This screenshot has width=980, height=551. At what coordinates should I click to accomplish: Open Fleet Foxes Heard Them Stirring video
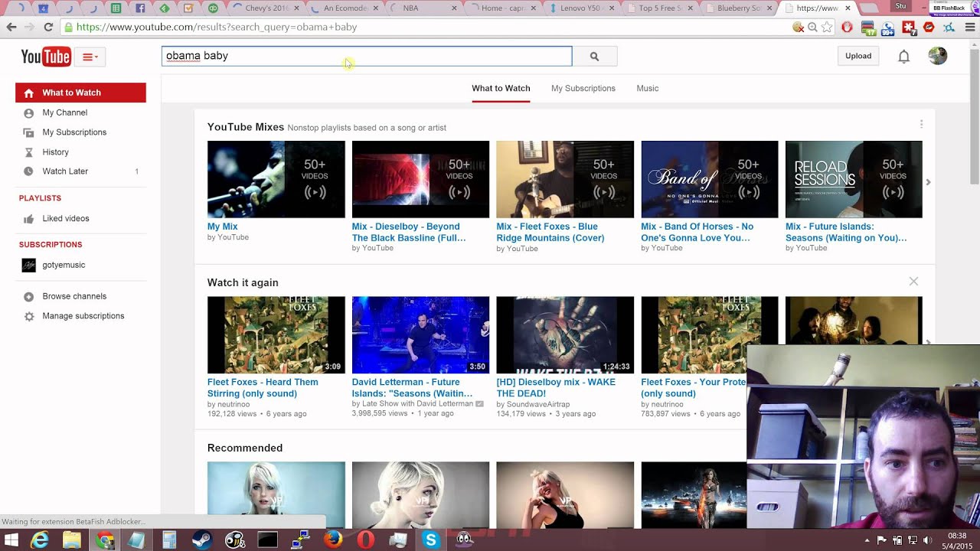click(276, 335)
